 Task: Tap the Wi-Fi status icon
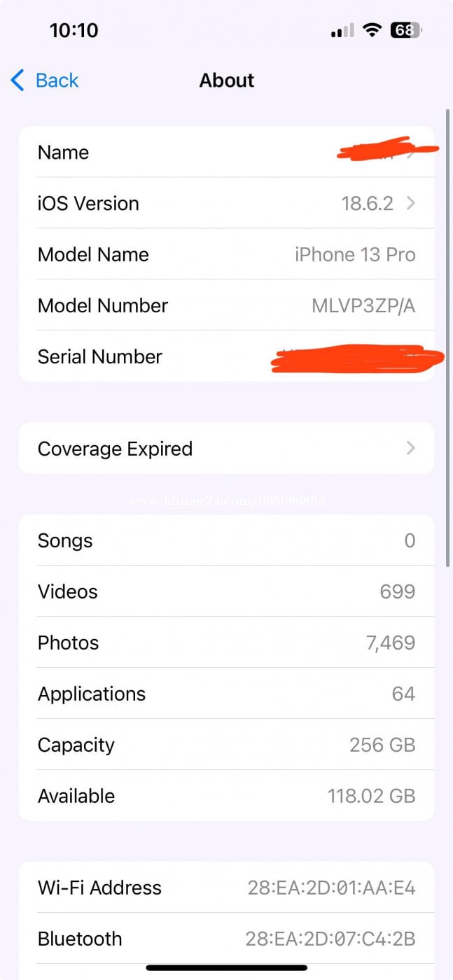click(x=372, y=30)
